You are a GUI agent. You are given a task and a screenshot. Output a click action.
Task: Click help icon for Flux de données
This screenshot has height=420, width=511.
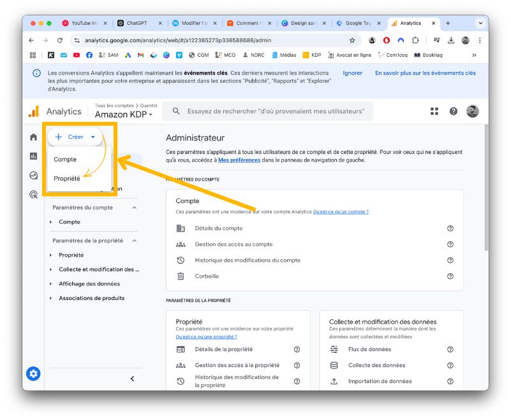450,349
